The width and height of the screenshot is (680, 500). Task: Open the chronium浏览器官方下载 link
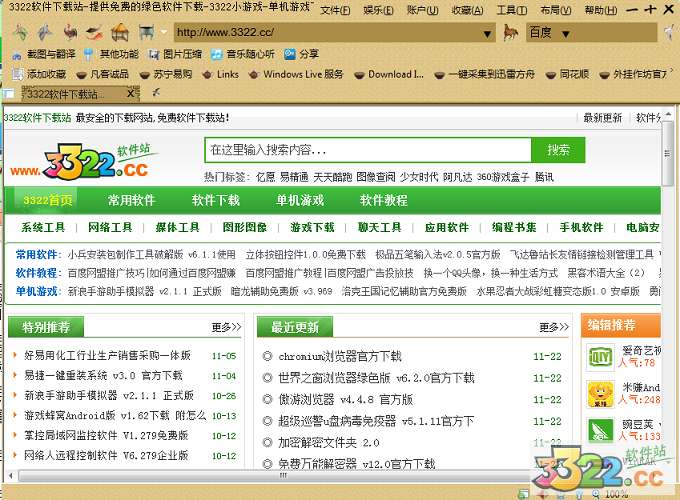click(x=339, y=356)
